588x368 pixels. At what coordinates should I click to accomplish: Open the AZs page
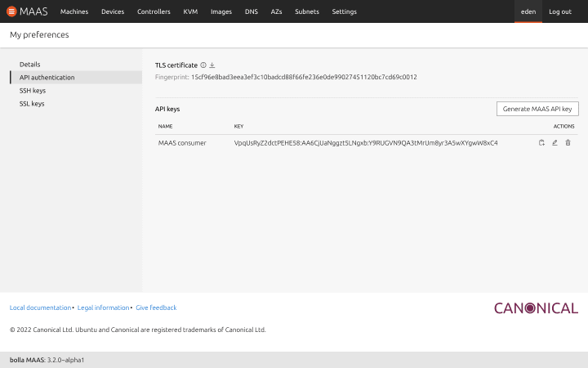[276, 11]
